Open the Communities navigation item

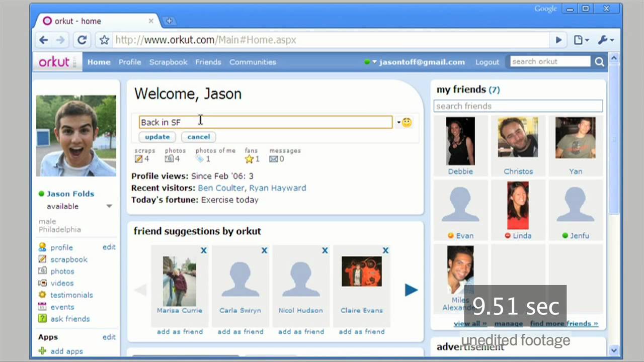click(253, 62)
